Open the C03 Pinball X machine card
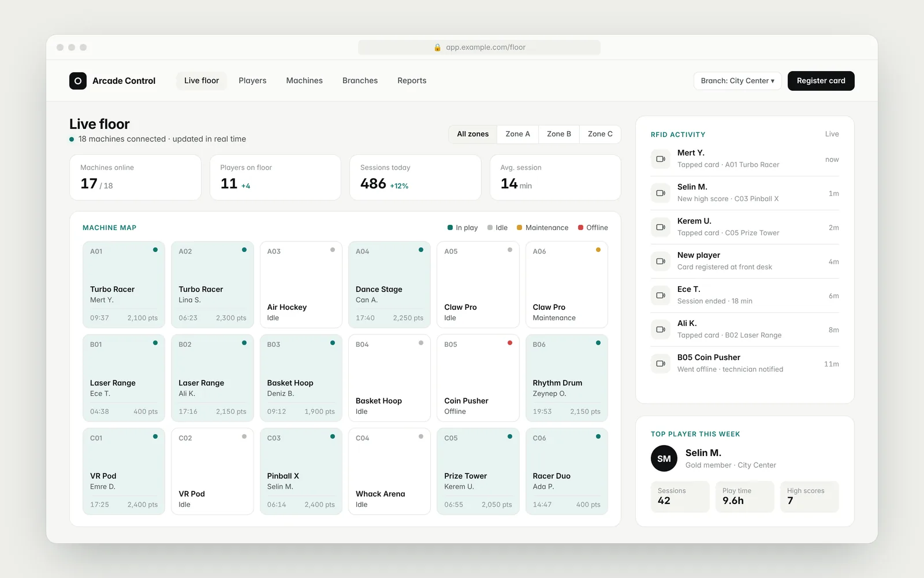The width and height of the screenshot is (924, 578). [x=301, y=471]
